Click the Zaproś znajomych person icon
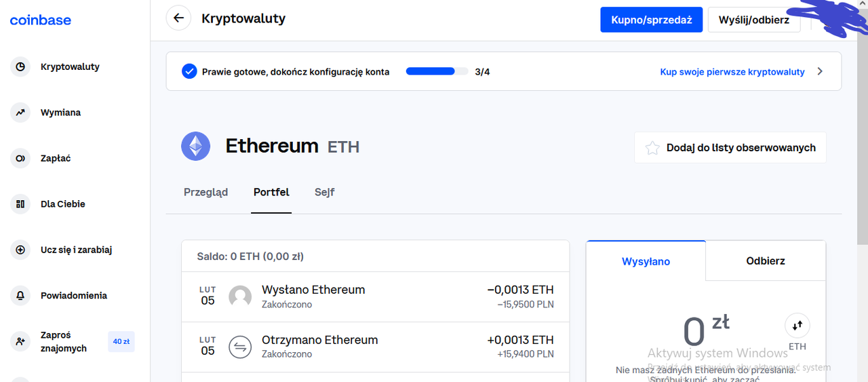This screenshot has height=382, width=868. pos(20,341)
